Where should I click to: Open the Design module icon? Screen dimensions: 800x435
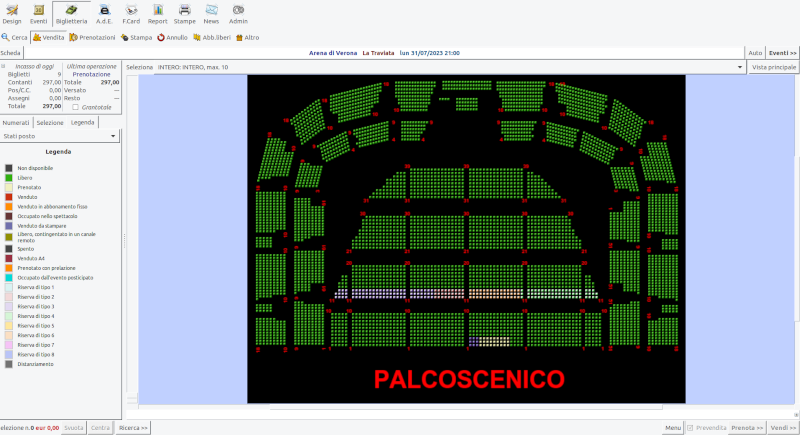(x=12, y=14)
